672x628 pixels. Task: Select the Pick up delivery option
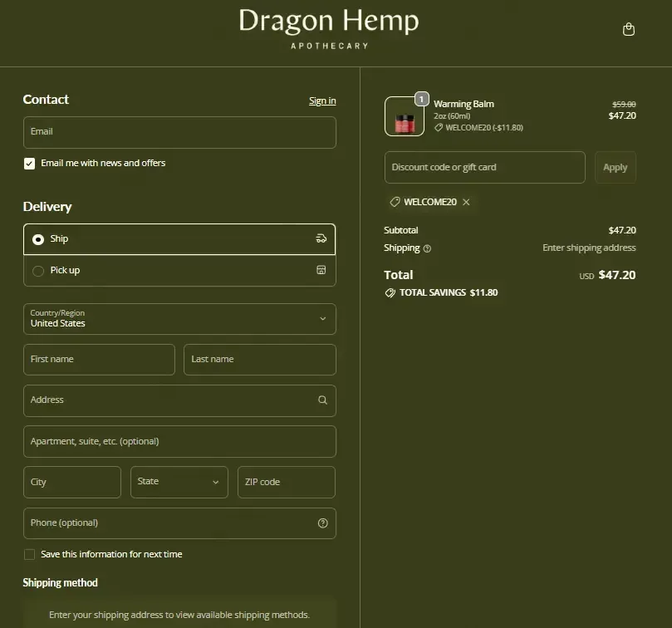pos(38,271)
